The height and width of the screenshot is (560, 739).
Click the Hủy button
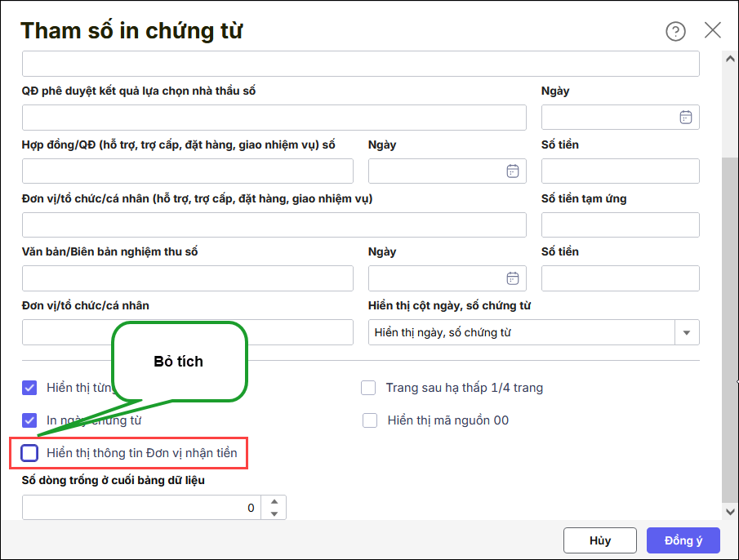600,540
